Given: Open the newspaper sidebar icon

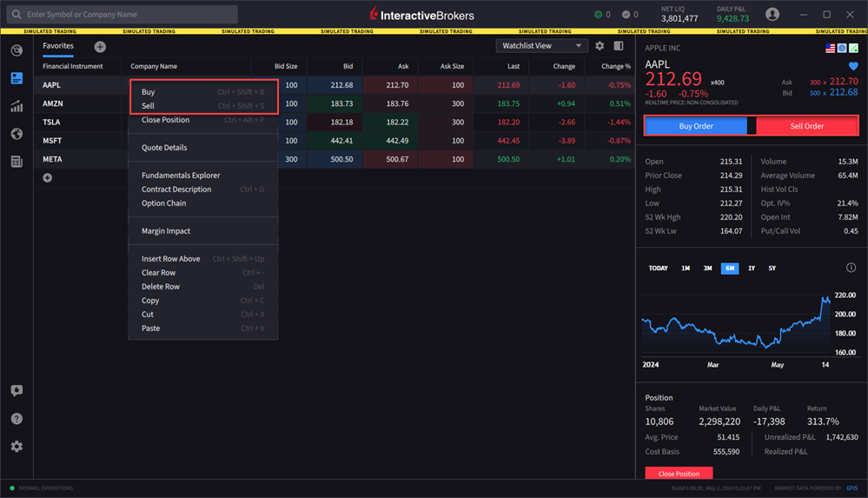Looking at the screenshot, I should coord(17,161).
